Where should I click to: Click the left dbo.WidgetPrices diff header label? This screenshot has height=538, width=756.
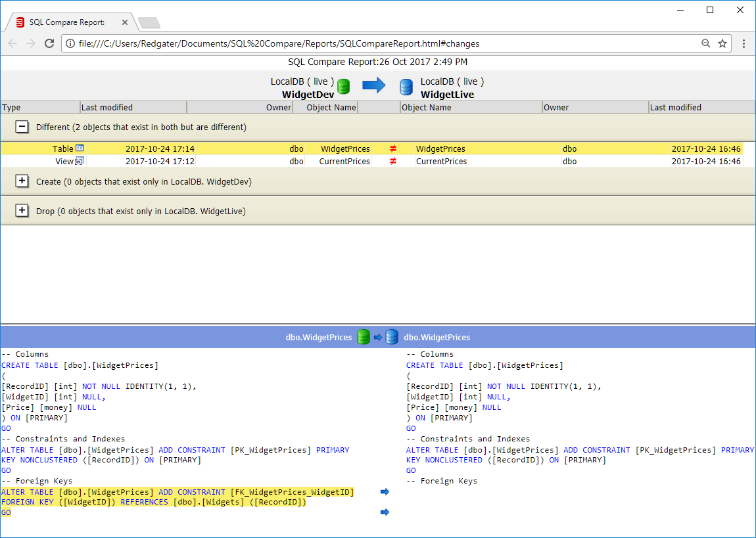[x=319, y=338]
